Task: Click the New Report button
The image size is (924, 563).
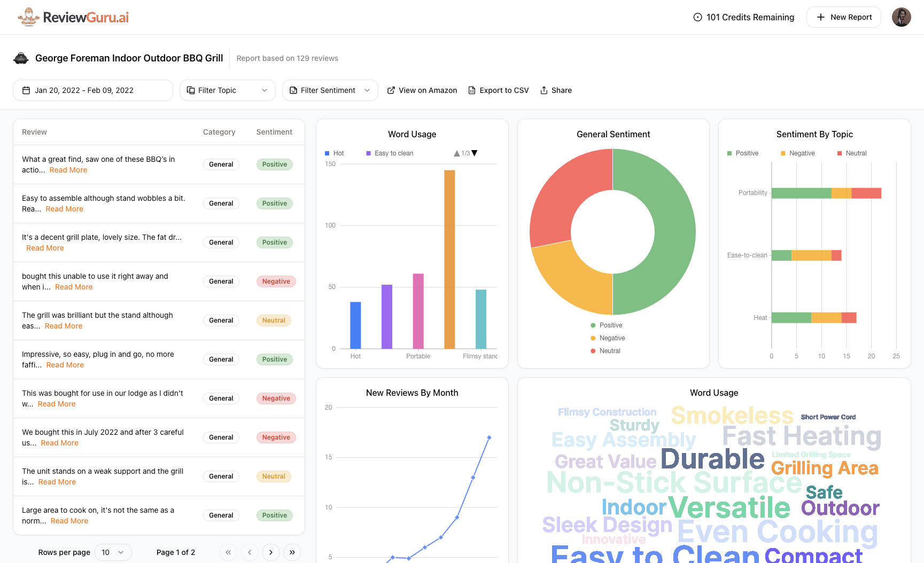Action: [x=843, y=17]
